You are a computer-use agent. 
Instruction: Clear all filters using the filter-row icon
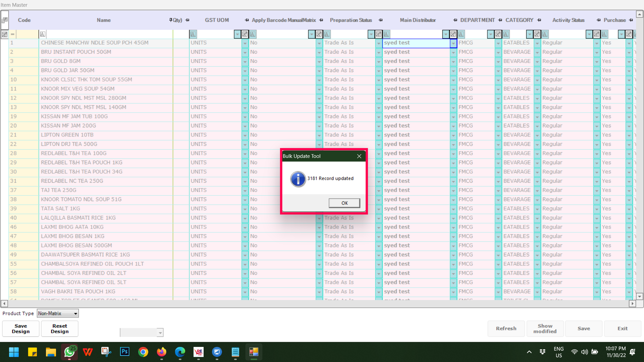tap(5, 34)
